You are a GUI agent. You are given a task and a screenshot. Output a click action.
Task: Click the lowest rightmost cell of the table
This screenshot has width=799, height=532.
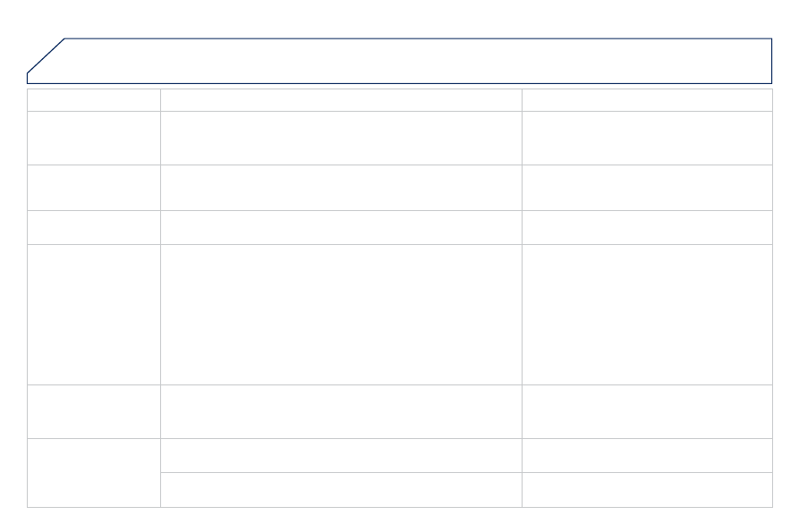(647, 490)
